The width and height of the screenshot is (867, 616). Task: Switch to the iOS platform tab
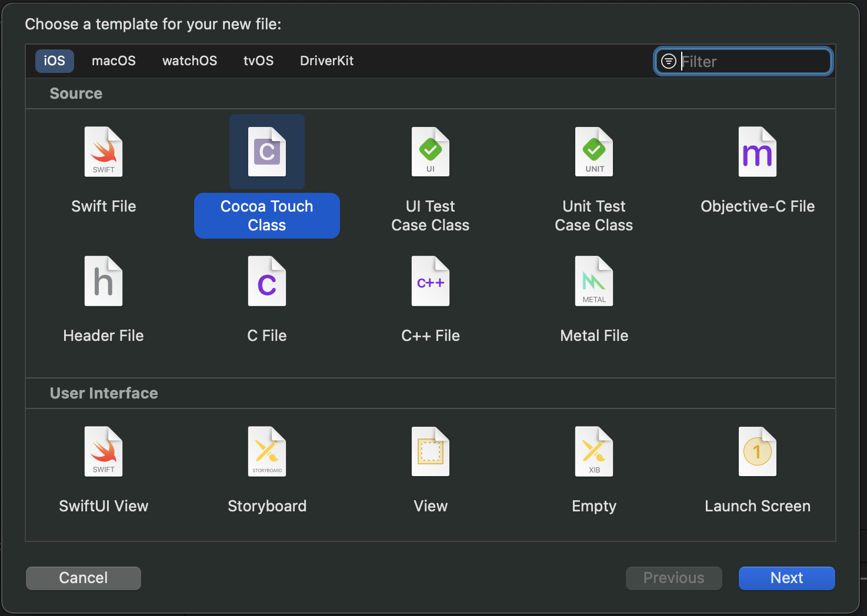tap(55, 61)
